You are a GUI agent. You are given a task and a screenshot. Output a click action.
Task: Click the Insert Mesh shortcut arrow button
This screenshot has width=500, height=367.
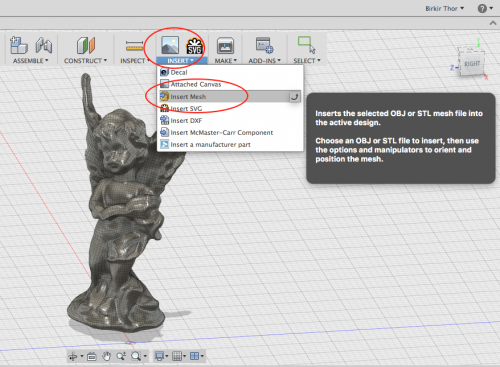tap(294, 97)
